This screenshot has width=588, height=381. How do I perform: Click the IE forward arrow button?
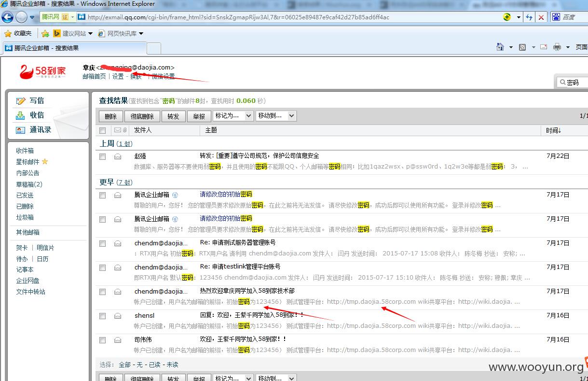pos(21,17)
